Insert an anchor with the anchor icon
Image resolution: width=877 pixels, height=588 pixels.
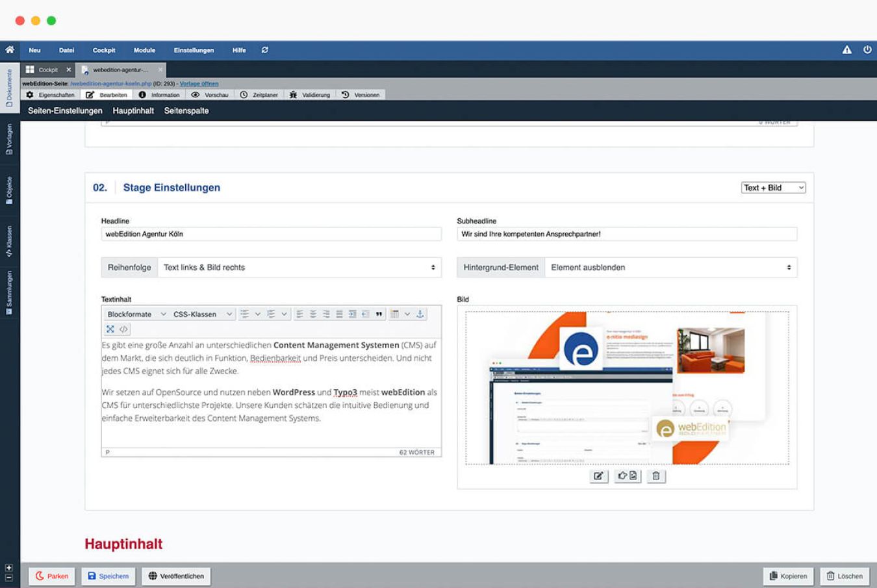420,314
